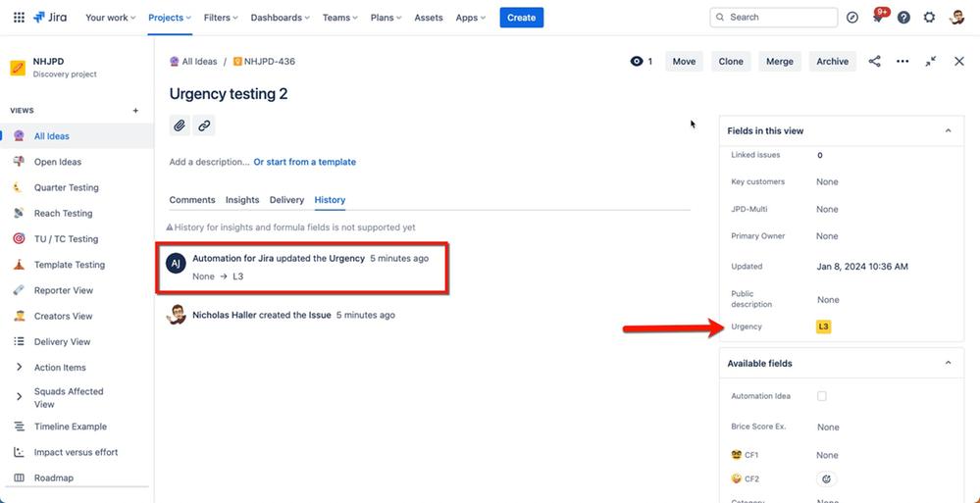Switch to the Insights tab
Image resolution: width=980 pixels, height=503 pixels.
242,200
